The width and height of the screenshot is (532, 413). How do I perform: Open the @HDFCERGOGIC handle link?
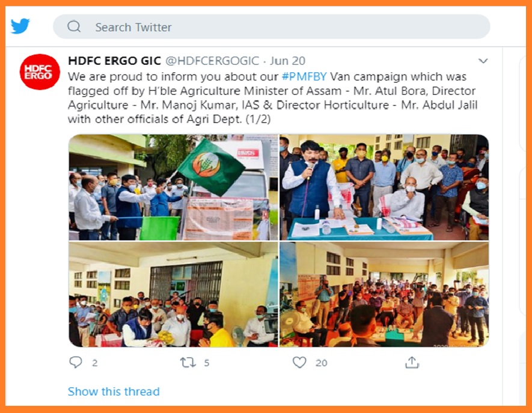click(x=212, y=61)
